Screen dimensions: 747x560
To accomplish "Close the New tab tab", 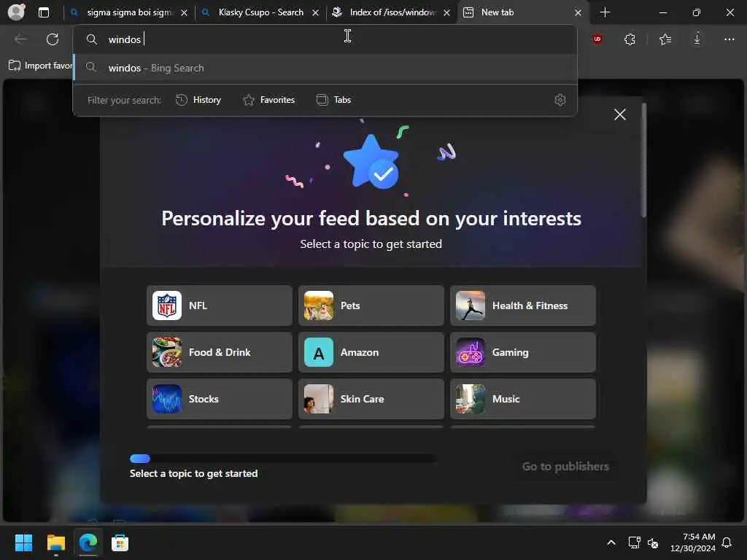I will [578, 13].
